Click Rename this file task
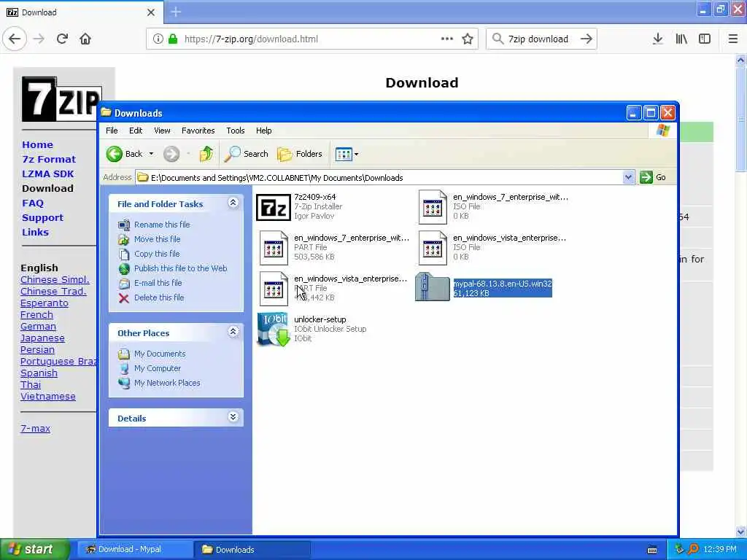Screen dimensions: 747x560 (x=162, y=225)
